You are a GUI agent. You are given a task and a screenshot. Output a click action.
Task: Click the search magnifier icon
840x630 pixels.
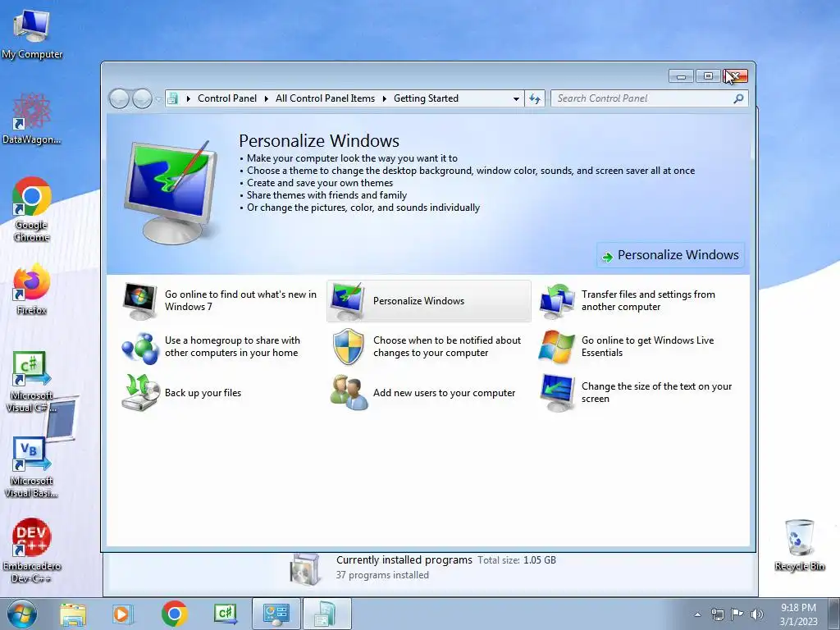[x=738, y=98]
